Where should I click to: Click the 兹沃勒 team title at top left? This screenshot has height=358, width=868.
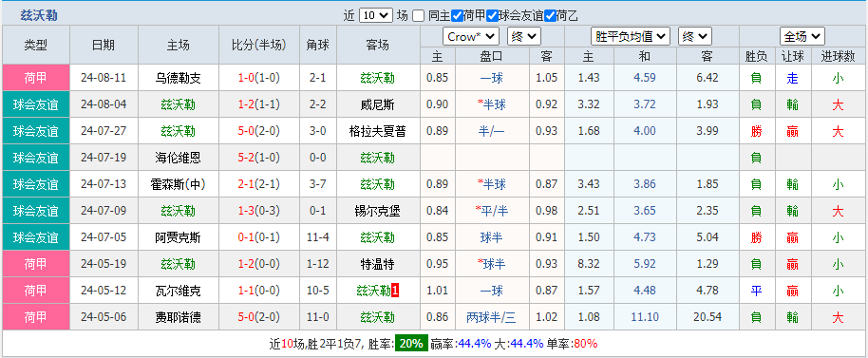click(x=38, y=15)
